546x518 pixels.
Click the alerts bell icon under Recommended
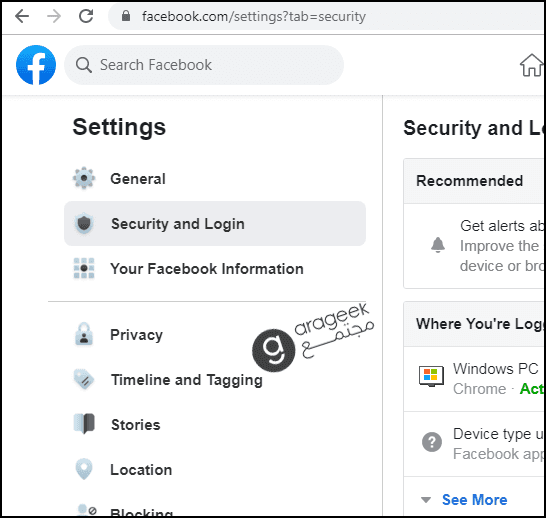pos(438,245)
